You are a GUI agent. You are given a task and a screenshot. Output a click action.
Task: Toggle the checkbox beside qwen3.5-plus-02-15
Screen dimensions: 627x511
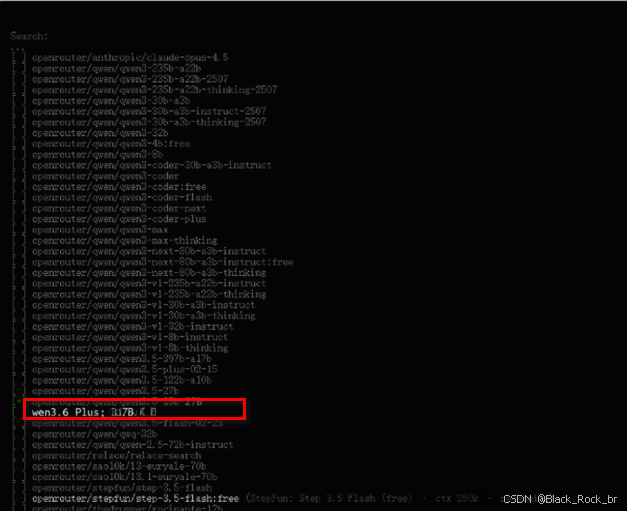click(x=19, y=369)
